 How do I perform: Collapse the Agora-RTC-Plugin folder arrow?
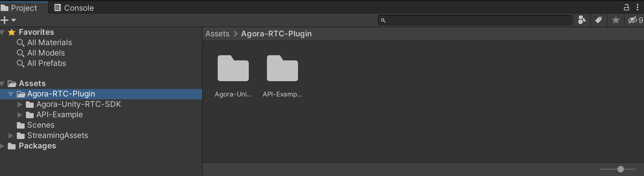11,94
